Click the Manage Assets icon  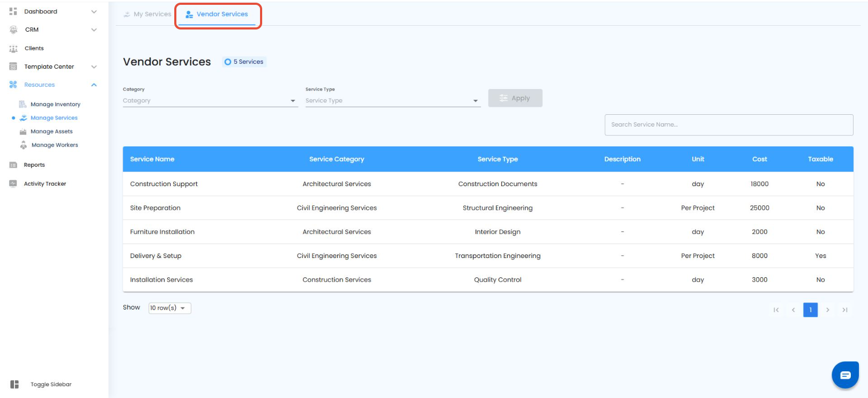point(23,131)
